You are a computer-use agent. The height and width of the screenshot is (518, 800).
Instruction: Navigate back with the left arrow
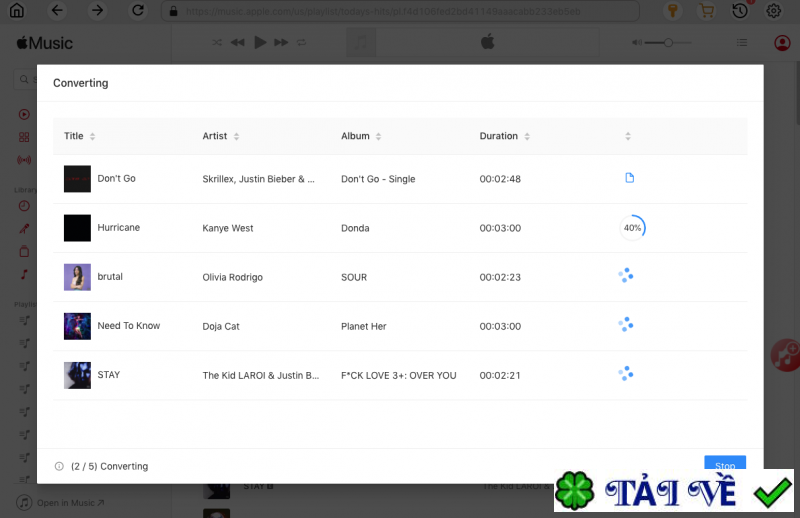(x=57, y=10)
